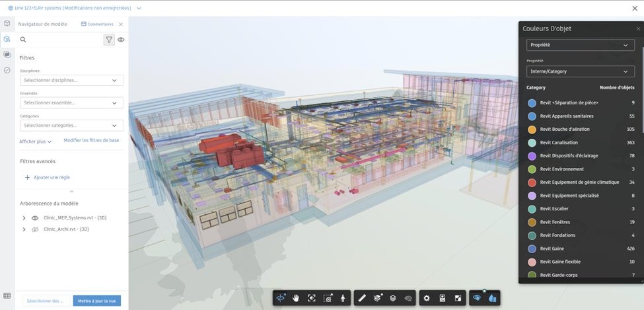Expand the Clinic_MEP_Systems.rvt tree node
Image resolution: width=644 pixels, height=310 pixels.
tap(24, 217)
